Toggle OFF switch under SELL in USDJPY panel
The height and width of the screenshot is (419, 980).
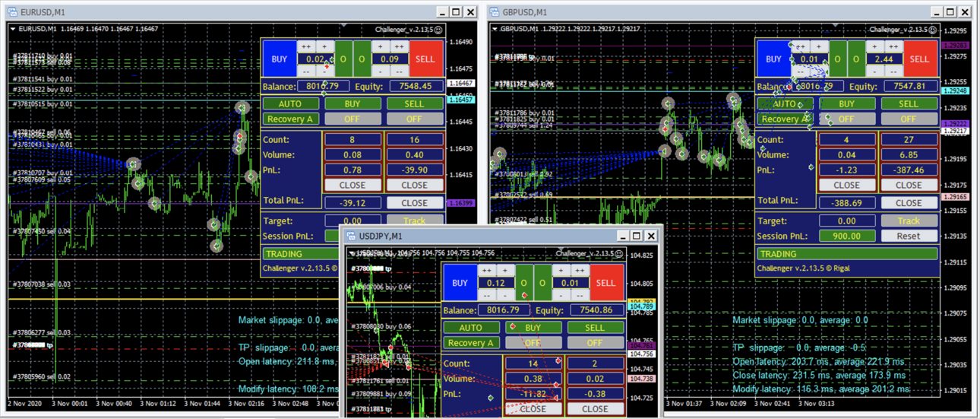pos(595,343)
